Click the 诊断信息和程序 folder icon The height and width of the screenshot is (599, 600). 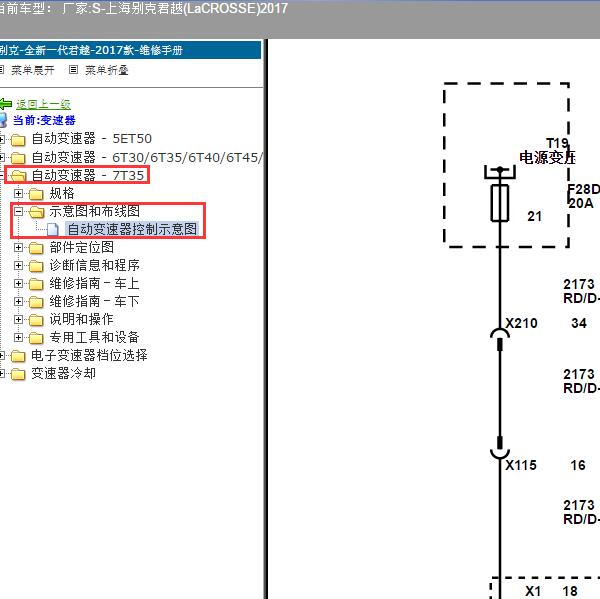36,266
